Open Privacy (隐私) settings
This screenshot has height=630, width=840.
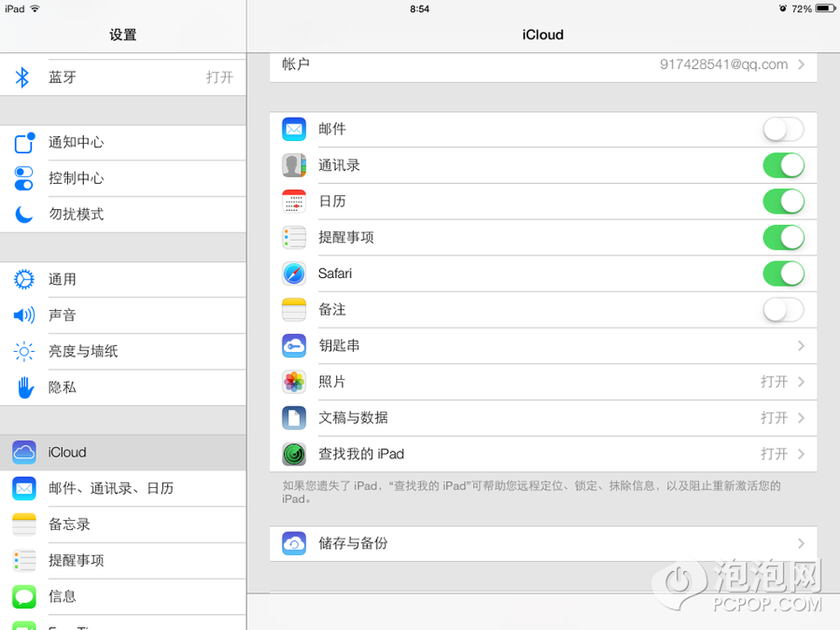click(123, 387)
